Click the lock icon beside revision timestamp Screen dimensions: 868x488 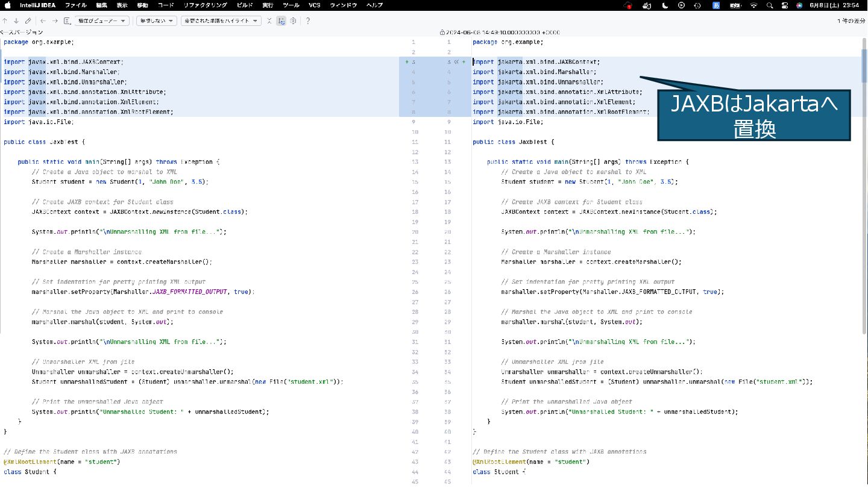[442, 32]
